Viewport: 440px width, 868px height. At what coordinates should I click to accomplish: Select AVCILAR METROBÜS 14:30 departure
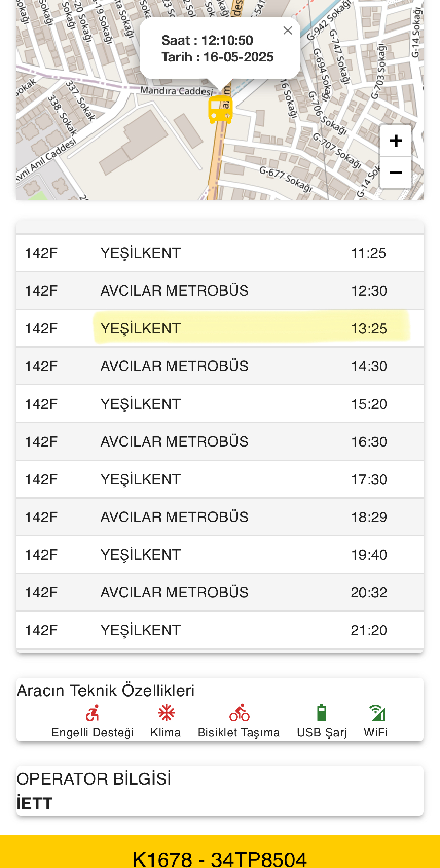[x=220, y=366]
